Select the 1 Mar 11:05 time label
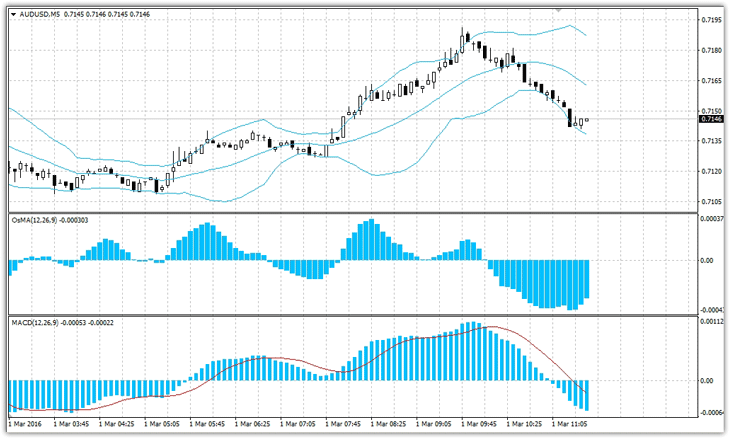 (x=570, y=423)
